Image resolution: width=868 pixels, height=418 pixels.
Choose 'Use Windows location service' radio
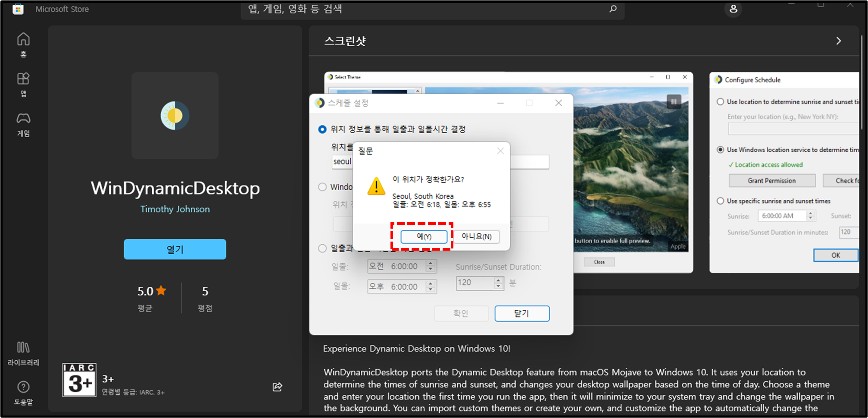pyautogui.click(x=720, y=150)
